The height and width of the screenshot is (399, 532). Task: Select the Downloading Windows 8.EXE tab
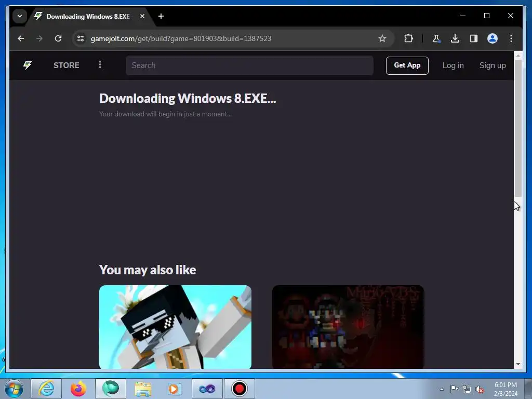(88, 16)
